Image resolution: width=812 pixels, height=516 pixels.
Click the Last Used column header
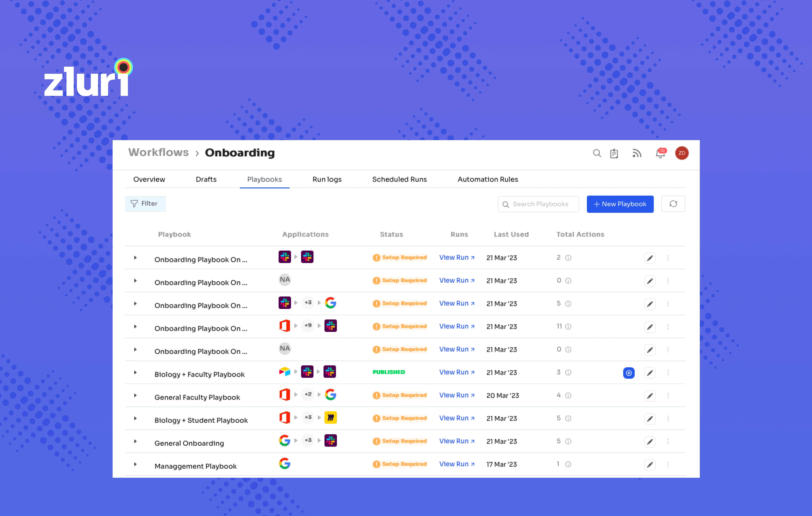pos(511,235)
